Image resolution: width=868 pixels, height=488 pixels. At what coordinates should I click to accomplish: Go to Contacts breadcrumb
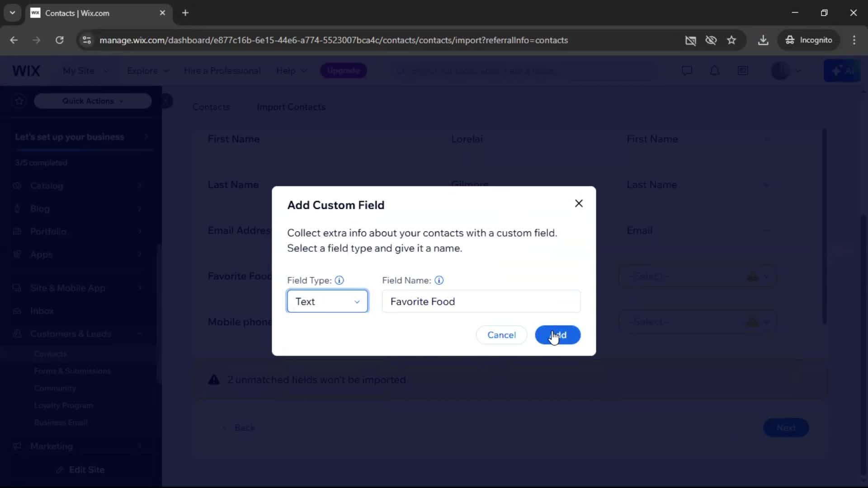(211, 107)
